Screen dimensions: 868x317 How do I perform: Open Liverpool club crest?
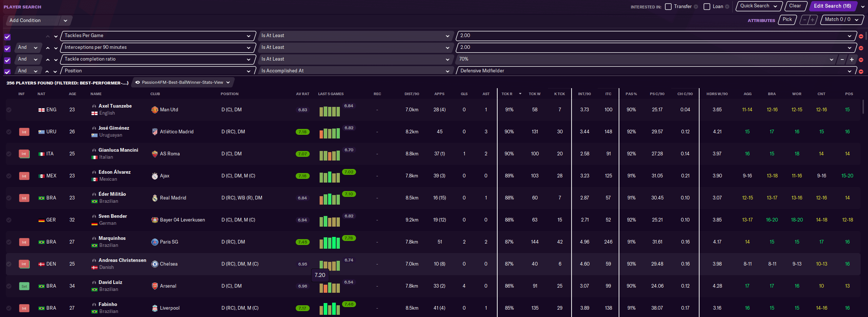155,308
